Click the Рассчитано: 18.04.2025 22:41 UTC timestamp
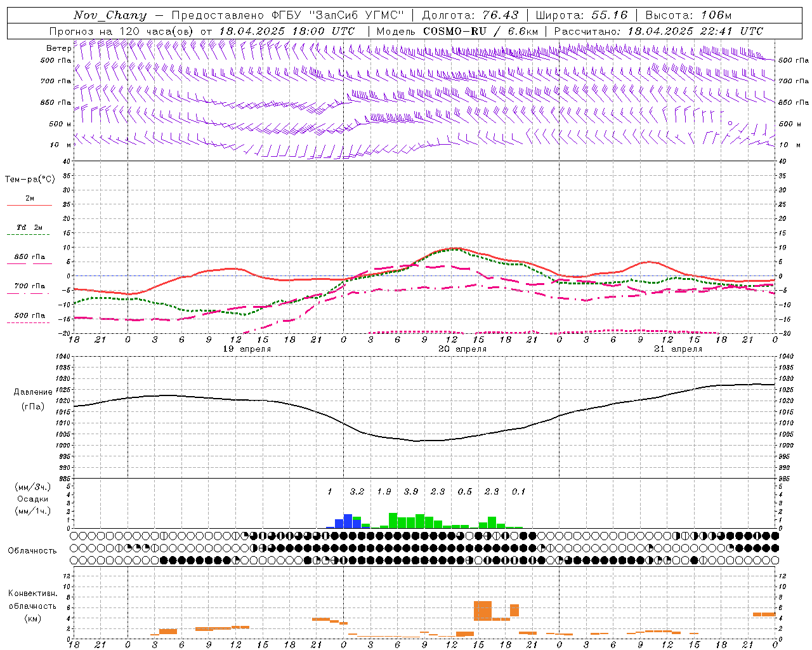The height and width of the screenshot is (650, 812). click(x=658, y=31)
